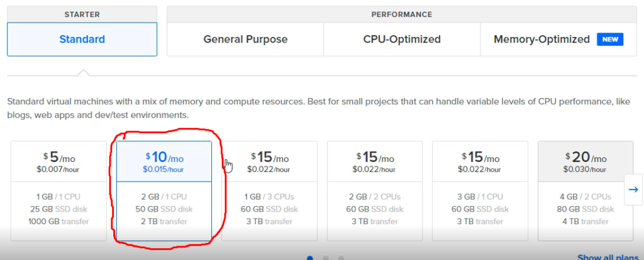Pick the $15/mo 2 GB / 2 CPUs plan

pos(375,191)
